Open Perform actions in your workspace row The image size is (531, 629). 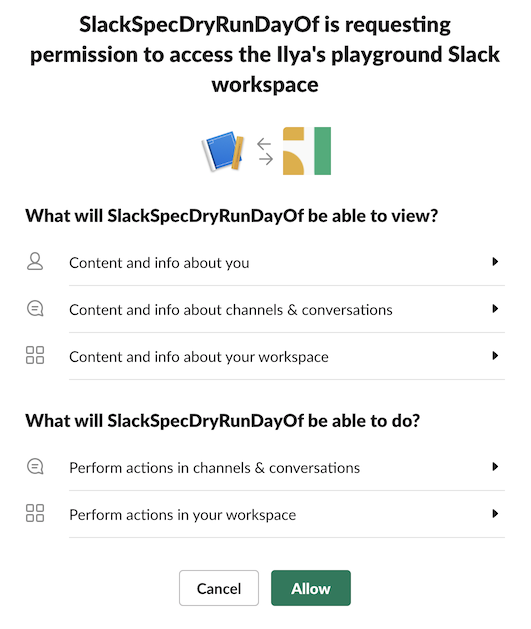(x=265, y=514)
